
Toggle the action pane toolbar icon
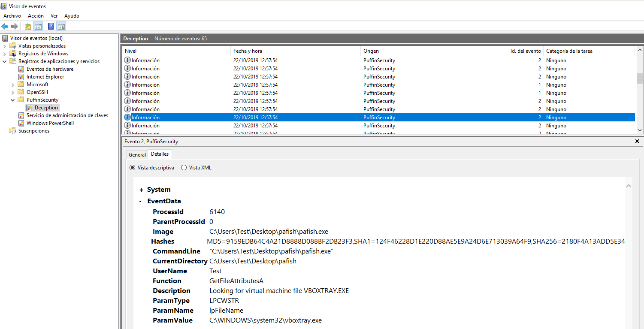[x=61, y=27]
